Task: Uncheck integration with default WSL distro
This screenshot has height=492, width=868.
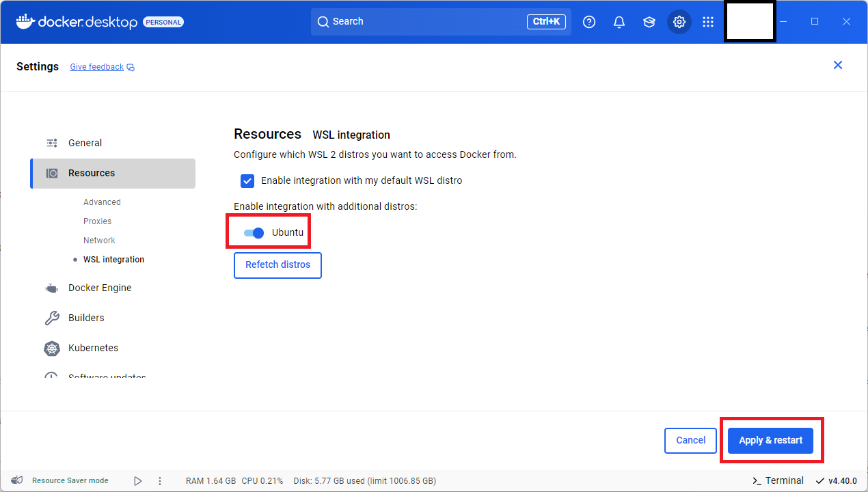Action: pyautogui.click(x=247, y=180)
